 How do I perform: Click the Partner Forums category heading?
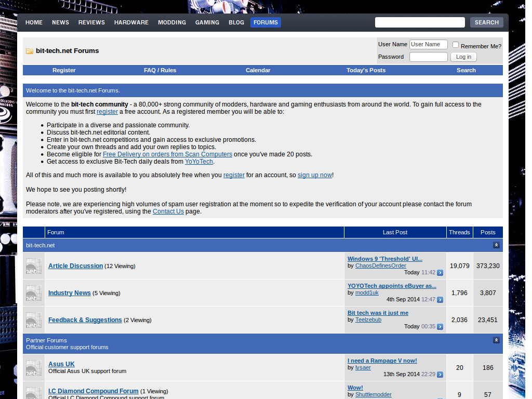pos(46,340)
